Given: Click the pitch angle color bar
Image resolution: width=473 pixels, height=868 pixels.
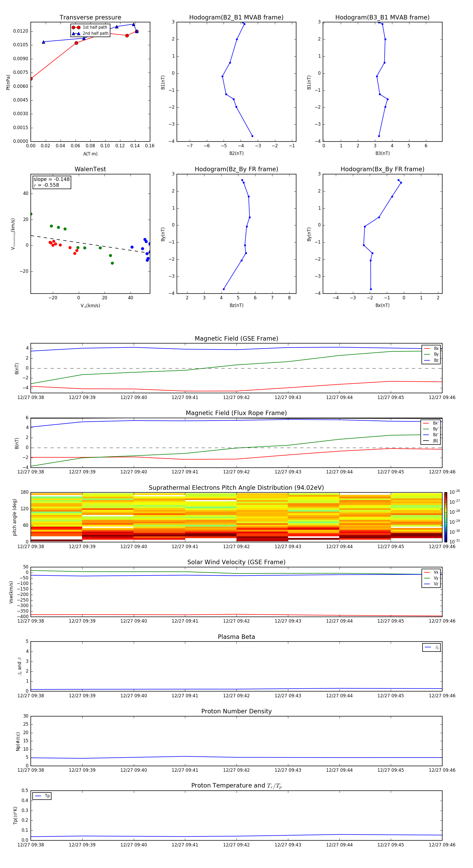Looking at the screenshot, I should [x=446, y=517].
